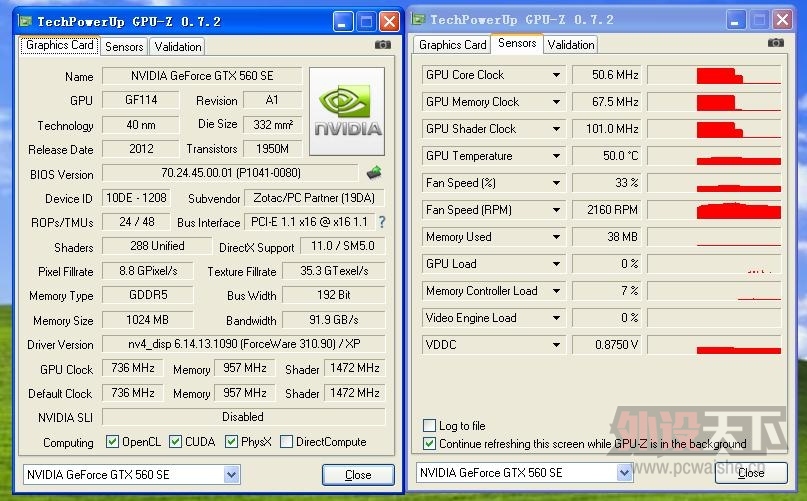Viewport: 807px width, 501px height.
Task: Click the GPU-Z app icon in left title bar
Action: point(25,21)
